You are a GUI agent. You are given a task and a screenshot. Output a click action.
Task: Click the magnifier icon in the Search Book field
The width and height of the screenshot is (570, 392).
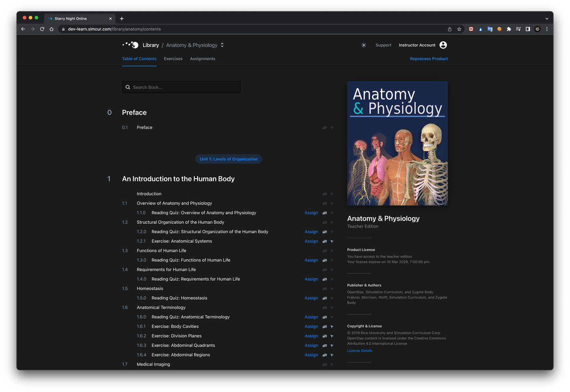pos(127,87)
